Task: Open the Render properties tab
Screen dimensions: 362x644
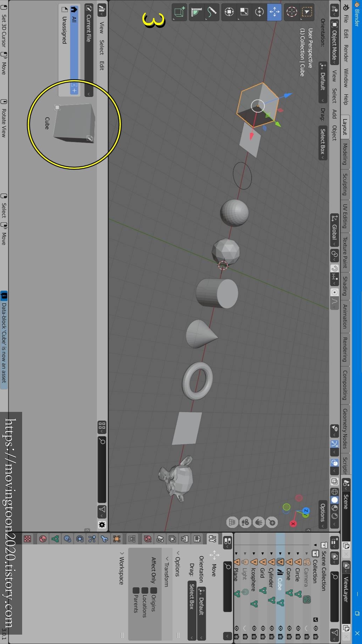Action: [197, 539]
